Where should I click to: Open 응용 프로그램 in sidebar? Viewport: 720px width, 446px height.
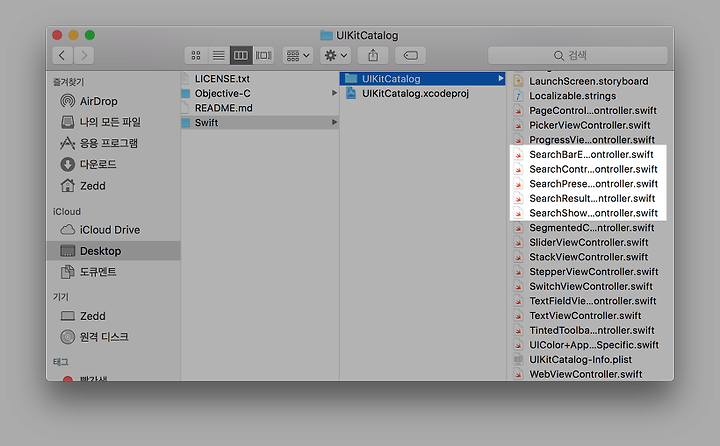[113, 143]
